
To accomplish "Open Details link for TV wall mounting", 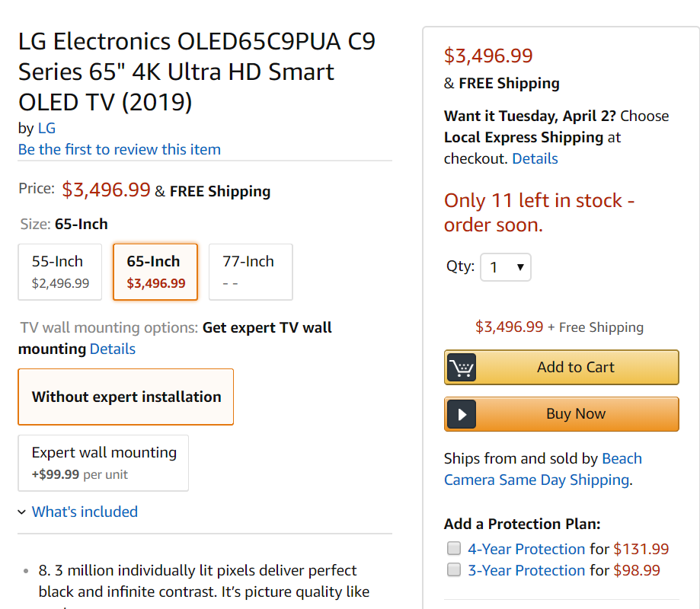I will tap(113, 349).
